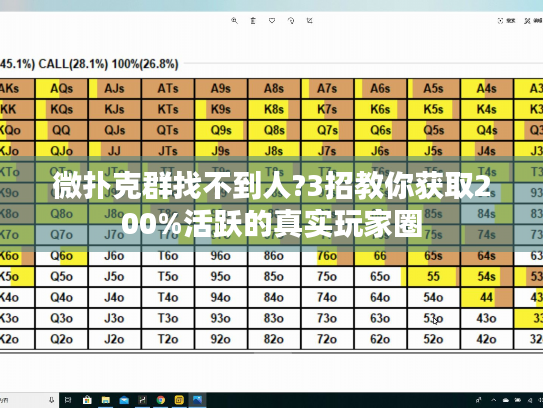Select the Q9s cell
This screenshot has width=543, height=408.
pyautogui.click(x=221, y=130)
